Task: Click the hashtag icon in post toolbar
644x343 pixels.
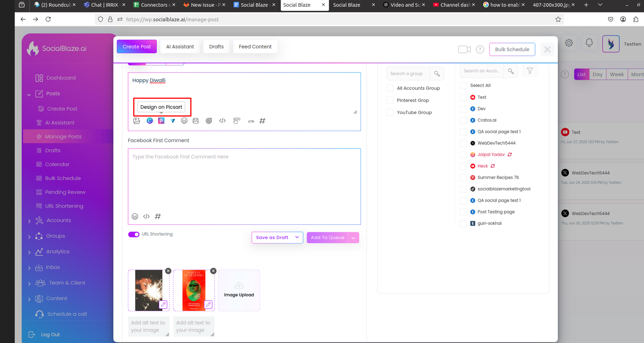Action: pyautogui.click(x=262, y=121)
